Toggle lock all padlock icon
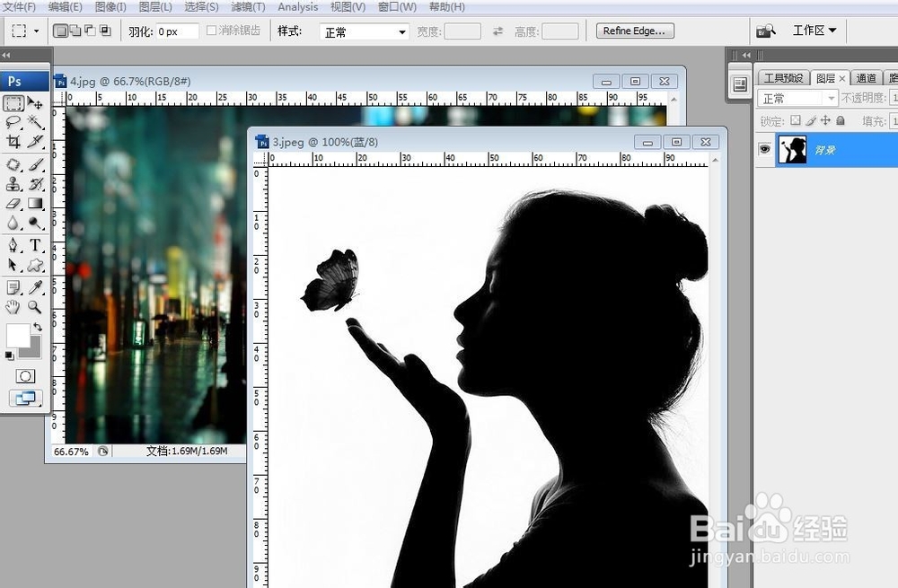The width and height of the screenshot is (898, 588). (x=841, y=120)
